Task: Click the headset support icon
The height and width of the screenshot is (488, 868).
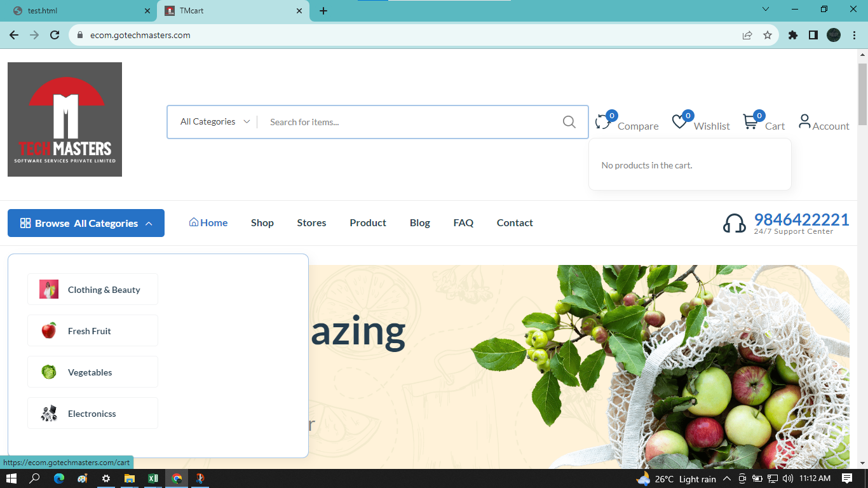Action: tap(734, 224)
